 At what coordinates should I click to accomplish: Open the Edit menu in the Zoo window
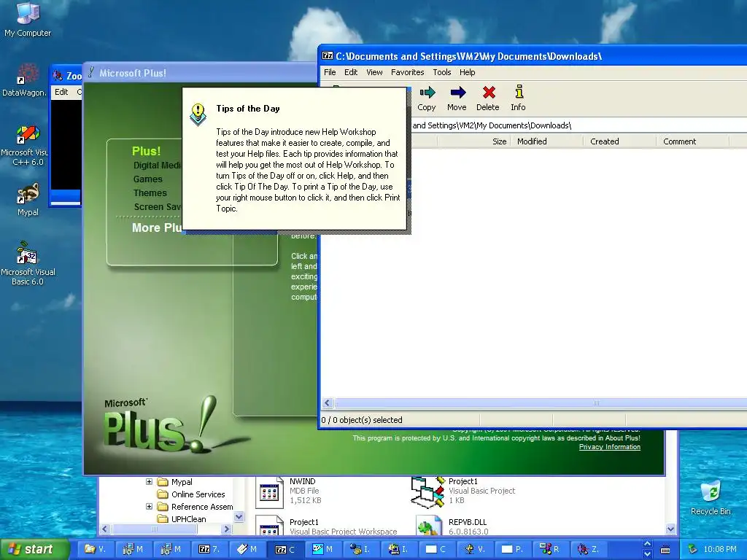pyautogui.click(x=61, y=92)
